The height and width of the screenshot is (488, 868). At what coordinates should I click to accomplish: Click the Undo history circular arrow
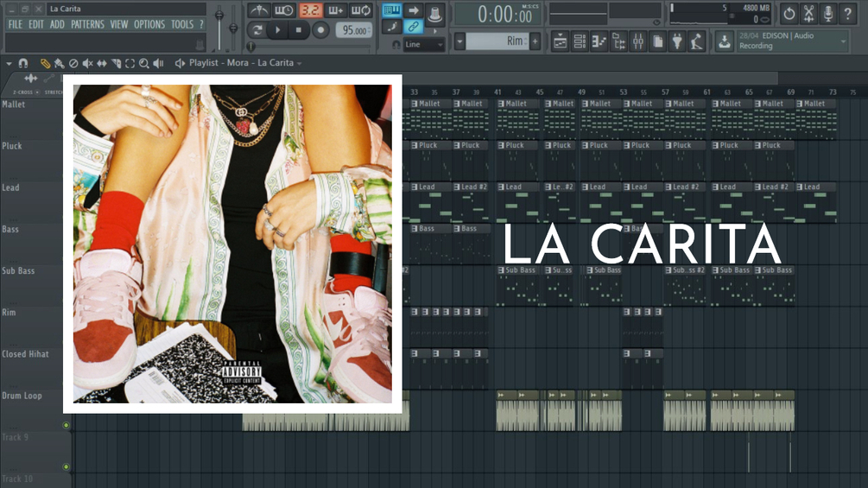click(x=789, y=13)
